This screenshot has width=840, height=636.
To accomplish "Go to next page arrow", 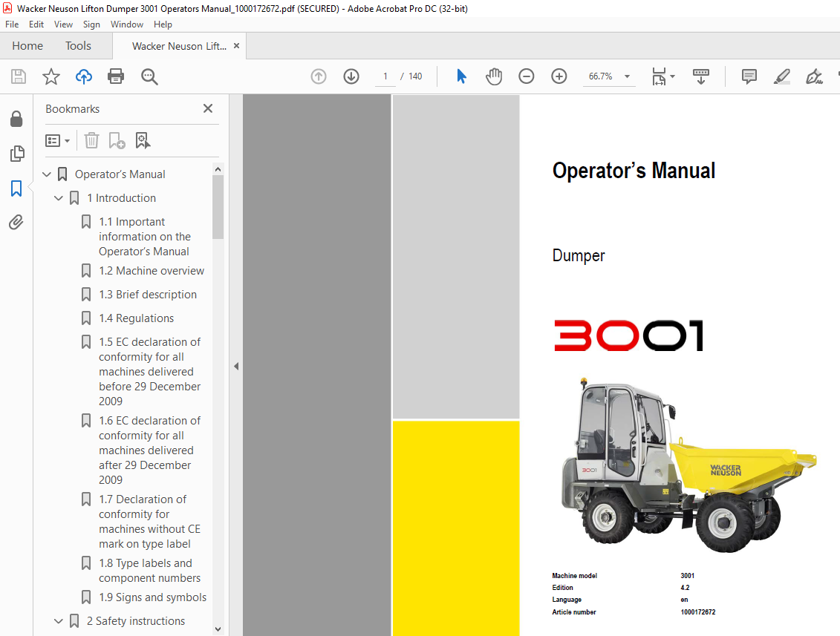I will 351,76.
